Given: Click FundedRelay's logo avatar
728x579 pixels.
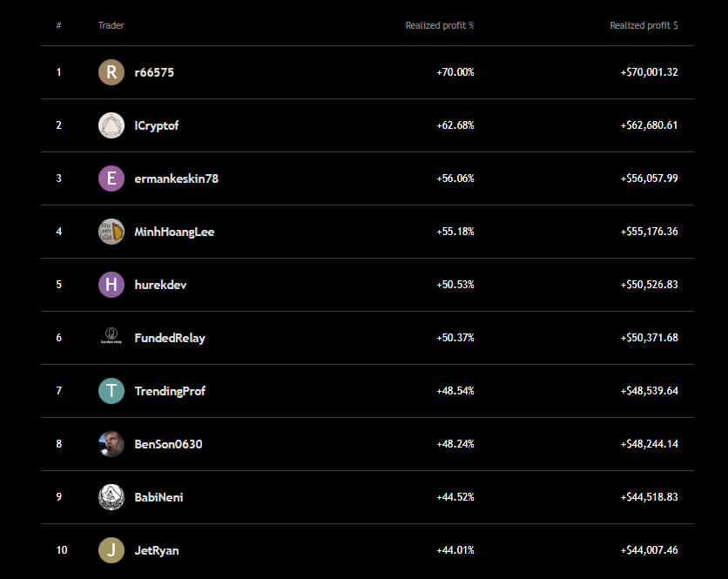Looking at the screenshot, I should click(111, 337).
